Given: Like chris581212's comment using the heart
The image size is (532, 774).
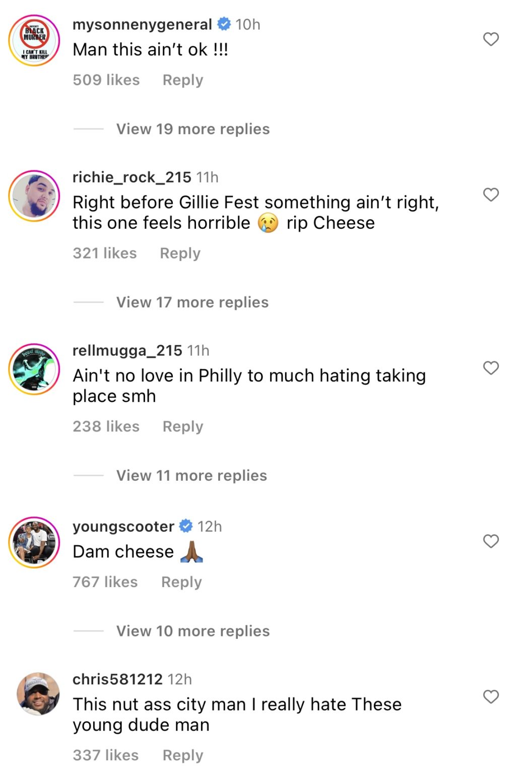Looking at the screenshot, I should 490,697.
